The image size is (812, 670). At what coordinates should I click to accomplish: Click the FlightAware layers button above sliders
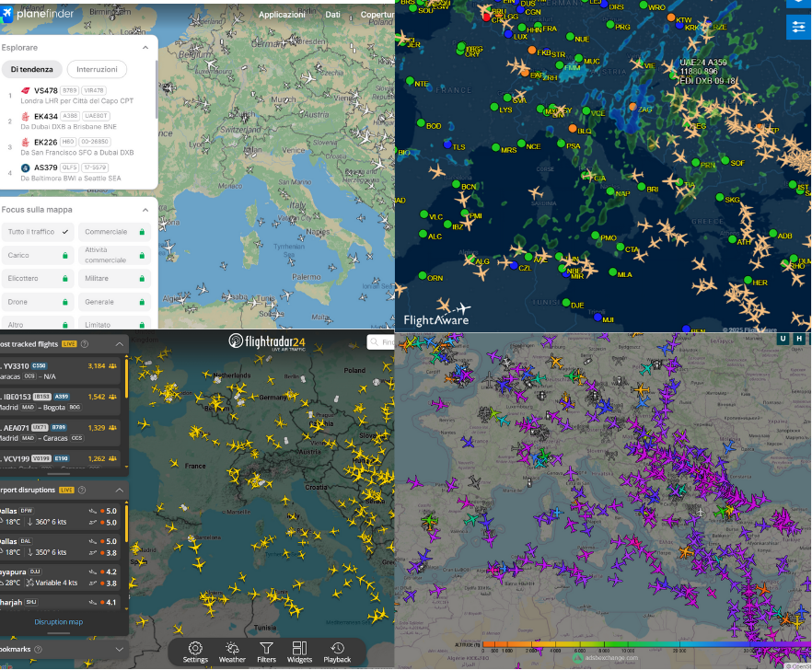[x=798, y=4]
